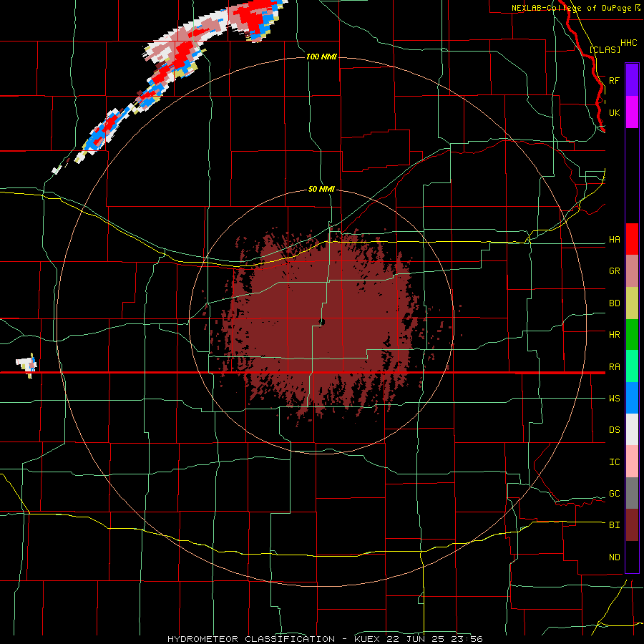Click the 100 NMI range ring label
644x644 pixels.
[321, 57]
